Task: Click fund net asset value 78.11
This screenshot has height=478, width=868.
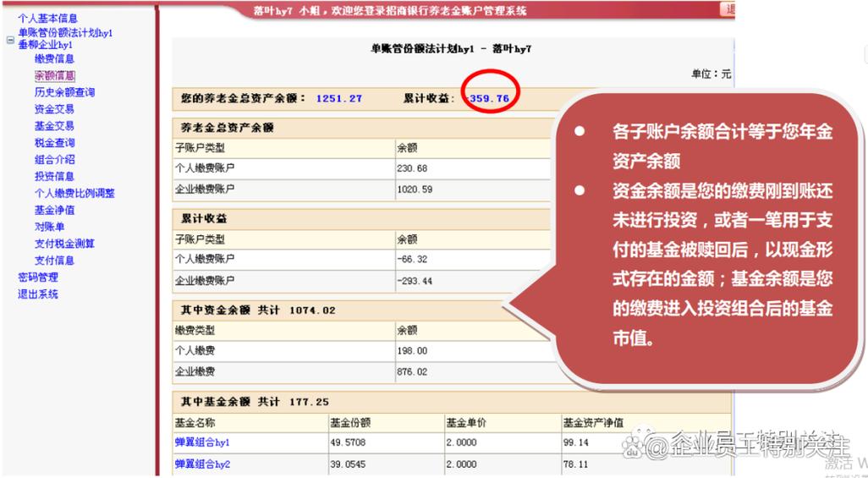Action: click(x=576, y=464)
